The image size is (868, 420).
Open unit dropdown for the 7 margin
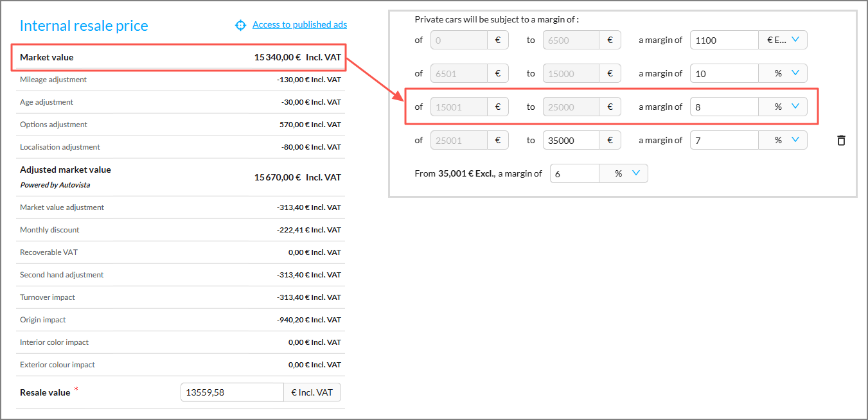[x=783, y=140]
